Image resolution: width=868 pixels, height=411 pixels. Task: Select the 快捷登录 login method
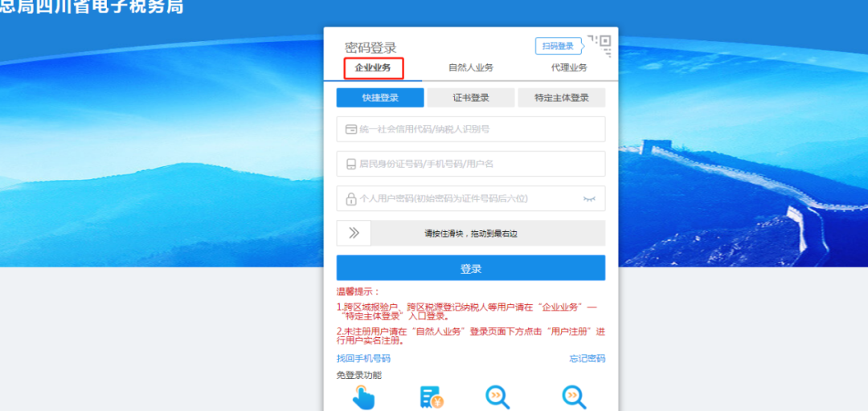click(380, 98)
